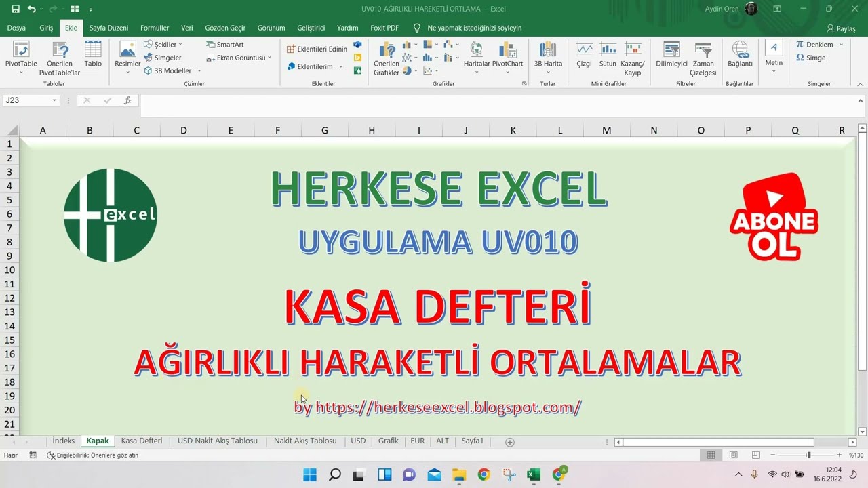Open taskbar Search
This screenshot has width=868, height=488.
[x=334, y=474]
